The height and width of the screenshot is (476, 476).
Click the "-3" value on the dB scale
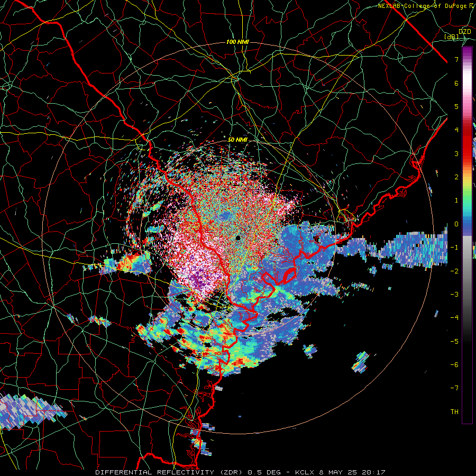point(454,295)
